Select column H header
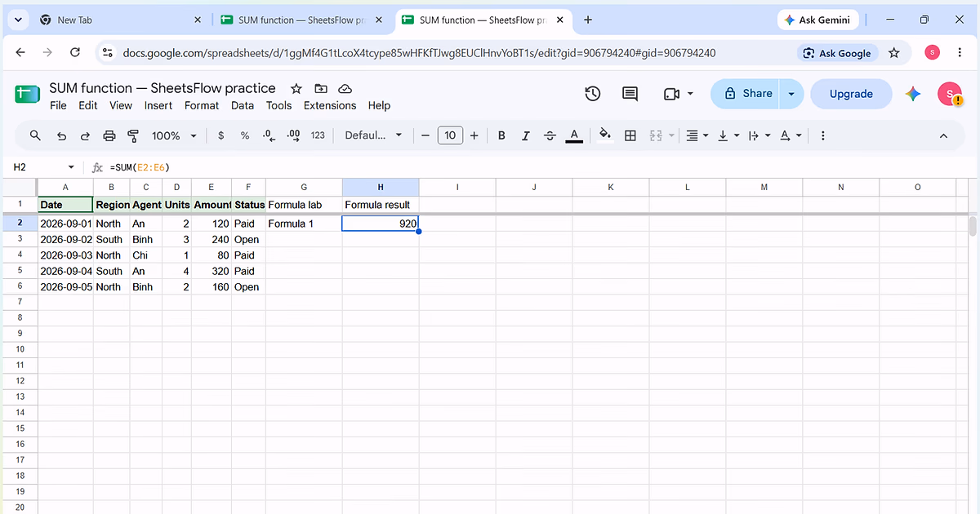 click(381, 188)
